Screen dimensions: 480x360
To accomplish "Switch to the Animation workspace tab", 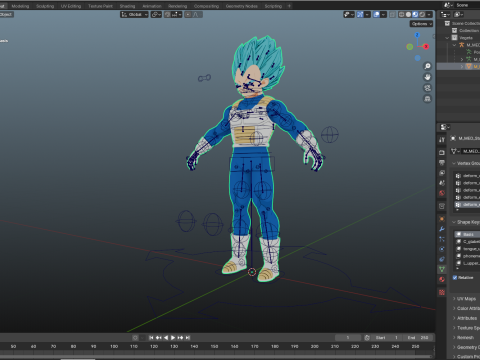I will point(152,6).
